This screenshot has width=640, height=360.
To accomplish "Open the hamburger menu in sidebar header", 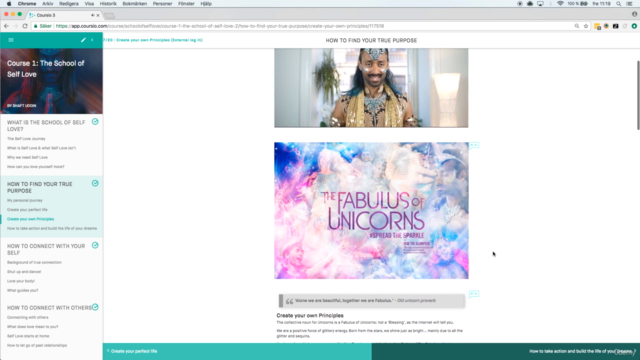I will click(x=11, y=40).
